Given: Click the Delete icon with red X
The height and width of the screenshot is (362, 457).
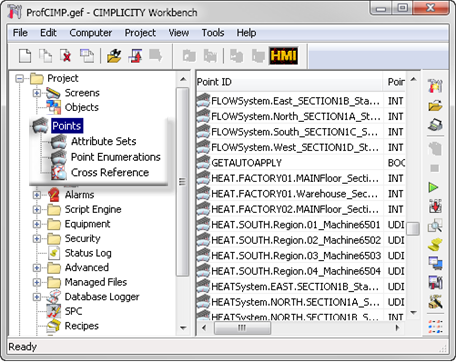Looking at the screenshot, I should [66, 56].
